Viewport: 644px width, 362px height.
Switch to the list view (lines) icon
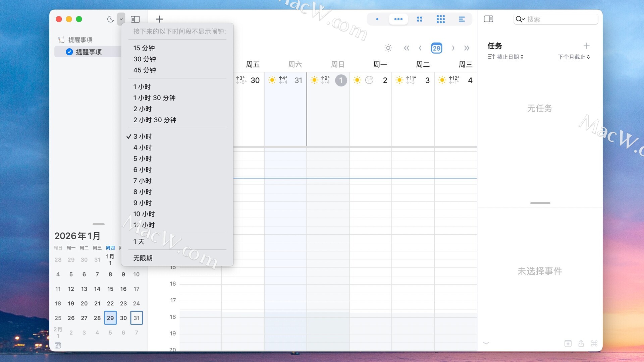point(462,19)
